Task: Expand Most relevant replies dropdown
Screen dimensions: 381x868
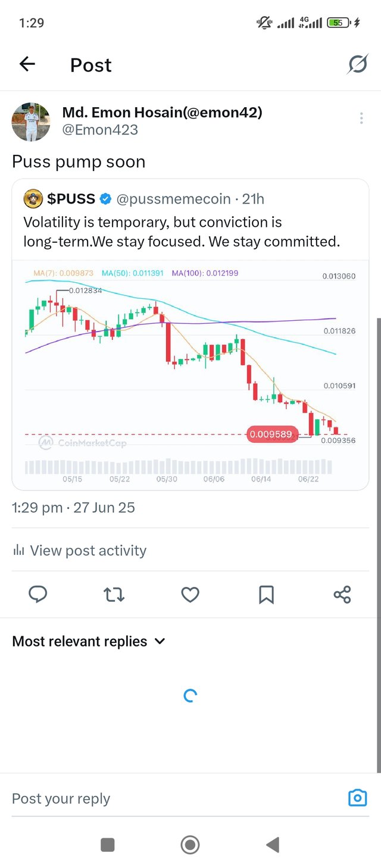Action: (x=89, y=641)
